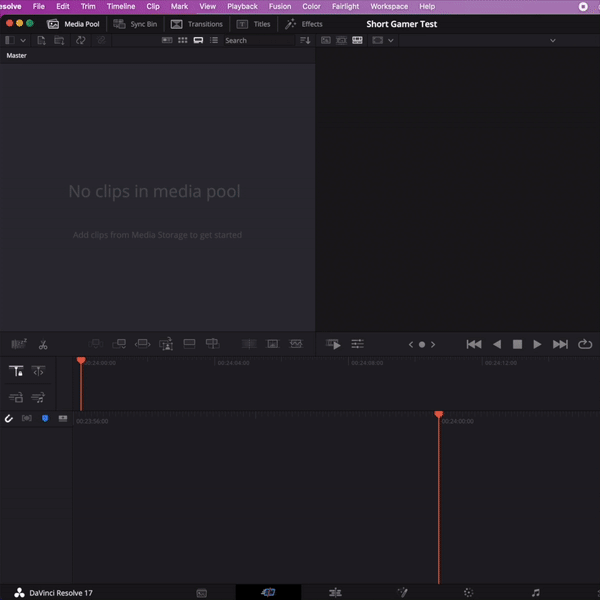Click the Free Playhead timeline icon

tap(38, 371)
